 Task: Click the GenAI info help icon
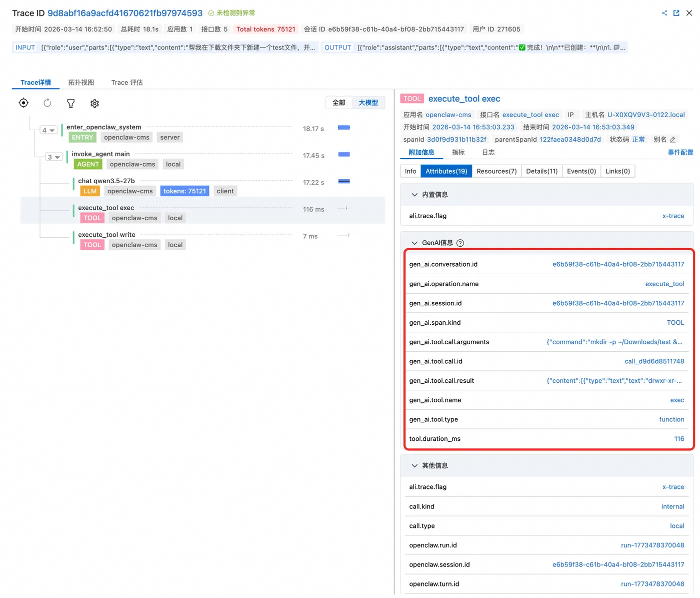[460, 243]
